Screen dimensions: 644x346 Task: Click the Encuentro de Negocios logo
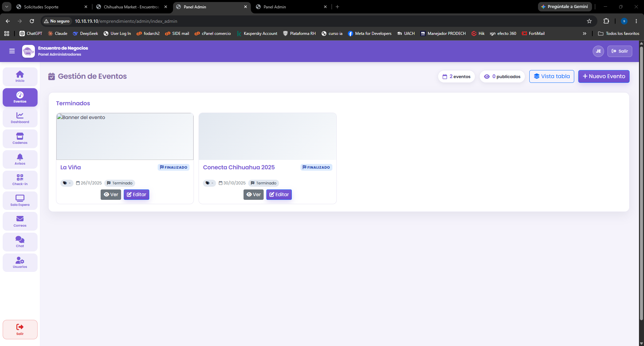pyautogui.click(x=29, y=51)
